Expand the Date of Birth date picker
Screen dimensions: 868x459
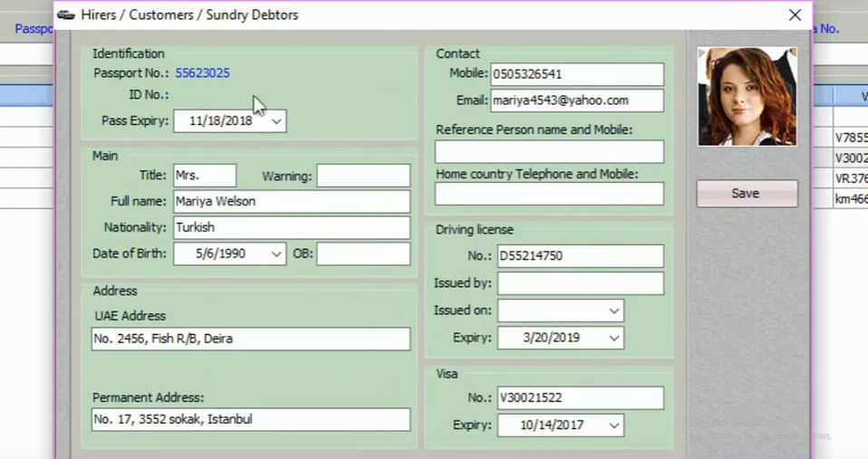tap(277, 254)
